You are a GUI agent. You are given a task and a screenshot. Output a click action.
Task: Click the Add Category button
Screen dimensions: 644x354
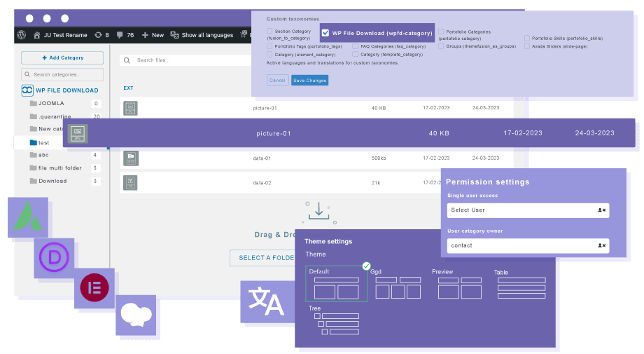[62, 57]
